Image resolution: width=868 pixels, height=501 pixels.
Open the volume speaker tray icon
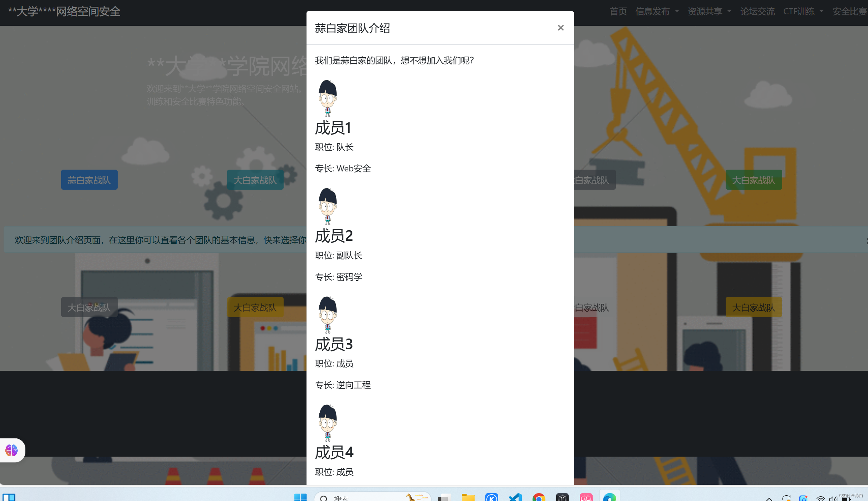pos(833,498)
